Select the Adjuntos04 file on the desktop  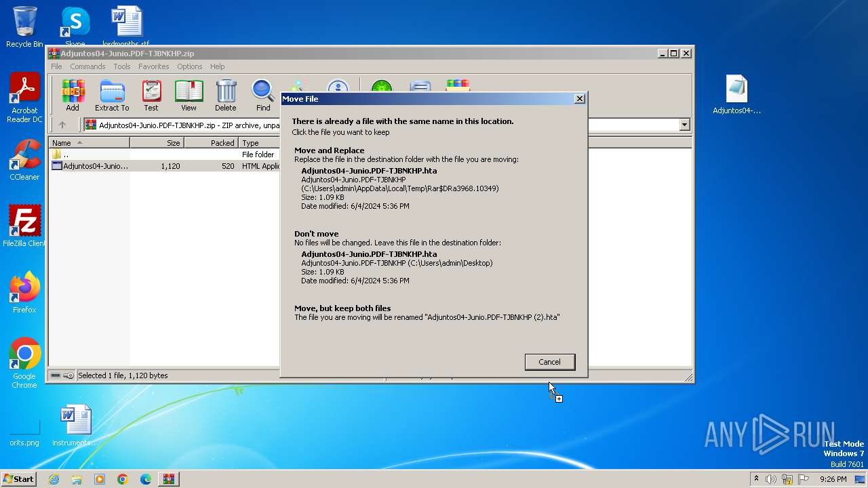736,95
